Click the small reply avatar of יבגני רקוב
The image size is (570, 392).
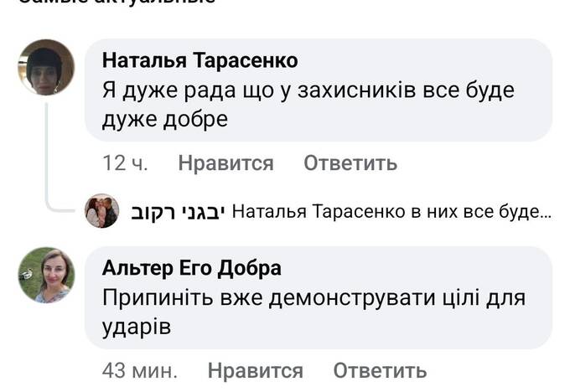[102, 212]
